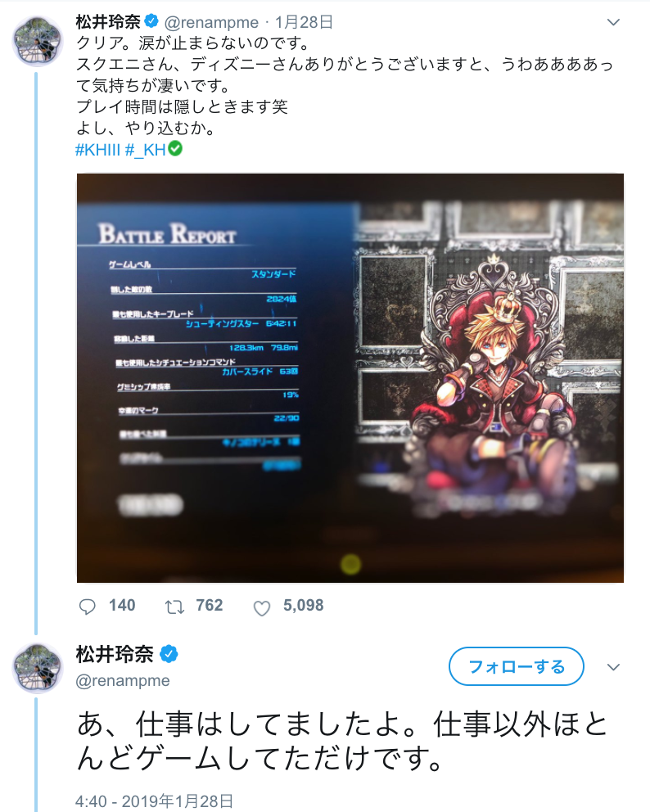Click green checkmark emoji after #_KH
This screenshot has height=812, width=650.
tap(175, 149)
